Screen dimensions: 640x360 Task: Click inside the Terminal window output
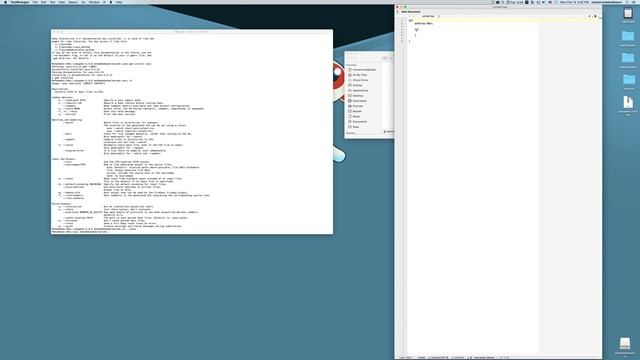[x=192, y=134]
